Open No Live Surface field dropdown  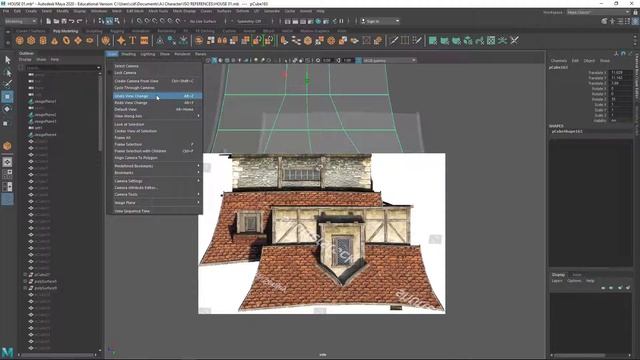pyautogui.click(x=203, y=21)
